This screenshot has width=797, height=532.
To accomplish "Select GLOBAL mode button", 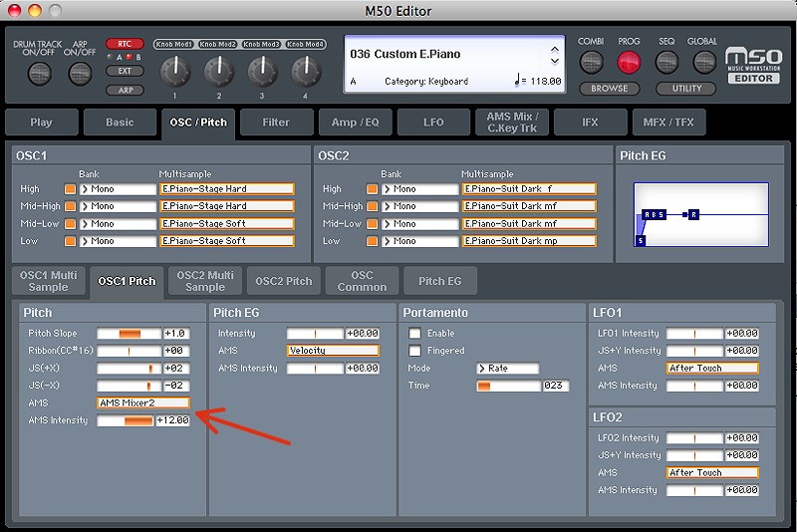I will [704, 63].
